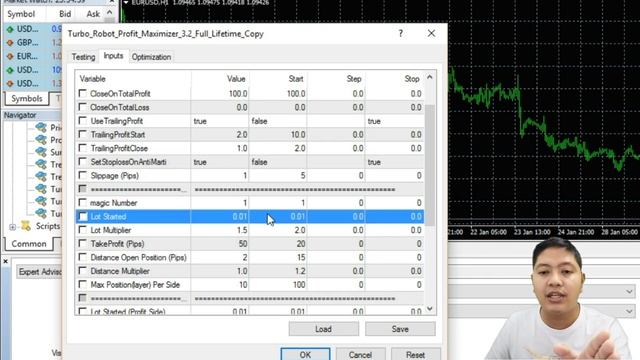Click Lot Multiplier value 1.5
640x360 pixels.
(x=242, y=230)
